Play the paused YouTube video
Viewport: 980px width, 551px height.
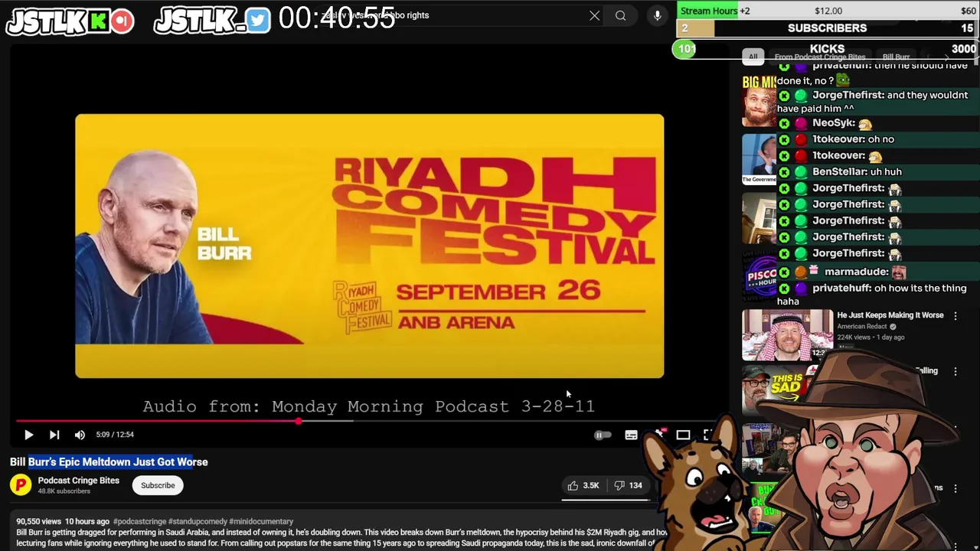click(28, 435)
